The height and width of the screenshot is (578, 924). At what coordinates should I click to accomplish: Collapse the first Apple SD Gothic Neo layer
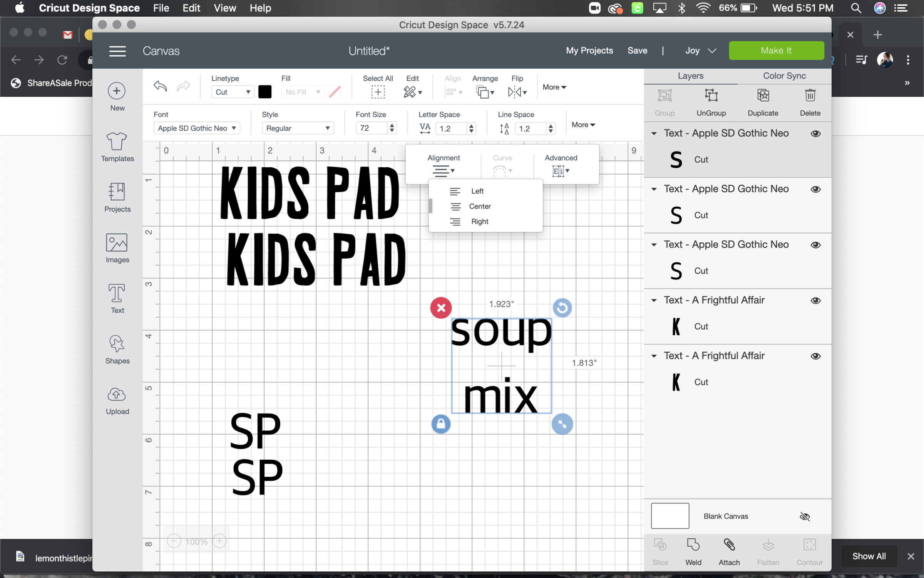pos(654,134)
